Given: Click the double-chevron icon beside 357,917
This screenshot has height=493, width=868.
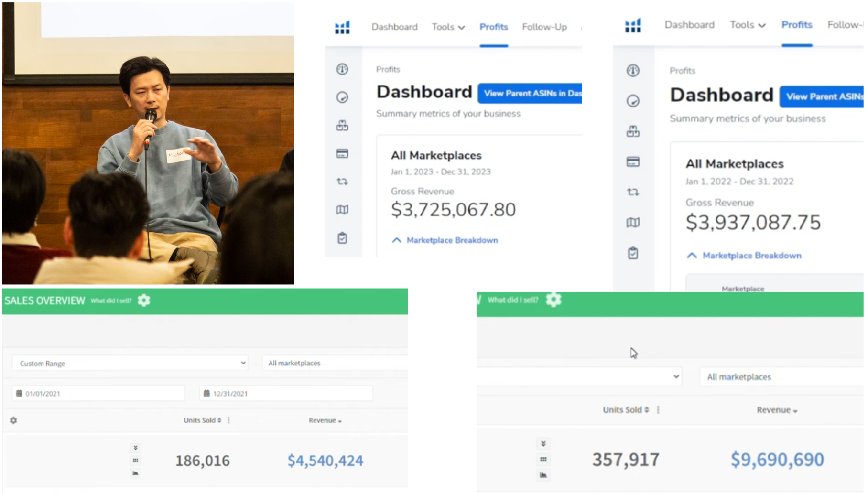Looking at the screenshot, I should click(x=543, y=444).
